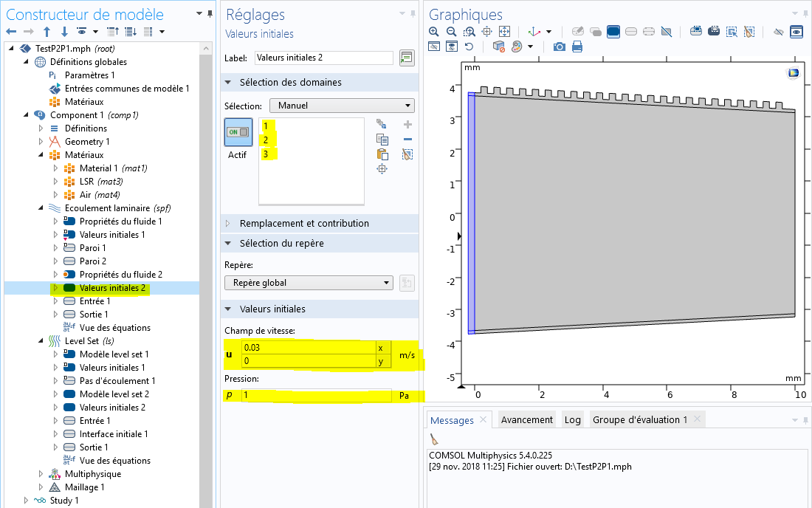This screenshot has height=508, width=812.
Task: Move node up with the up arrow
Action: pos(47,32)
